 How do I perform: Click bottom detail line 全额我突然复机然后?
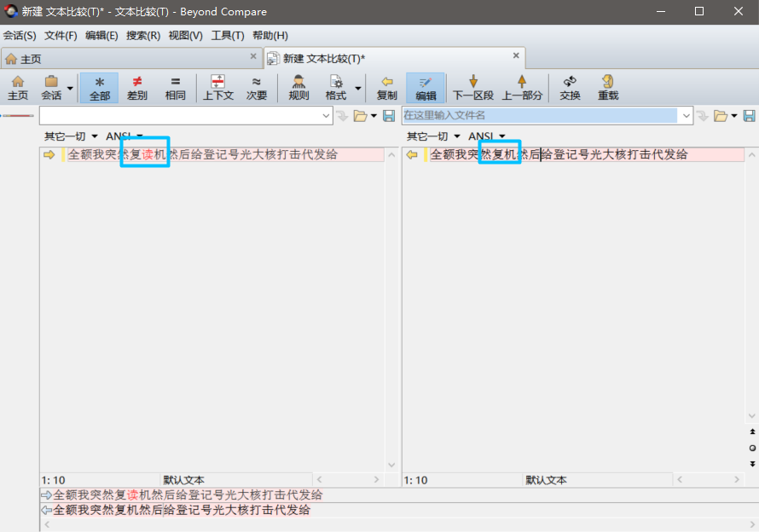coord(182,510)
